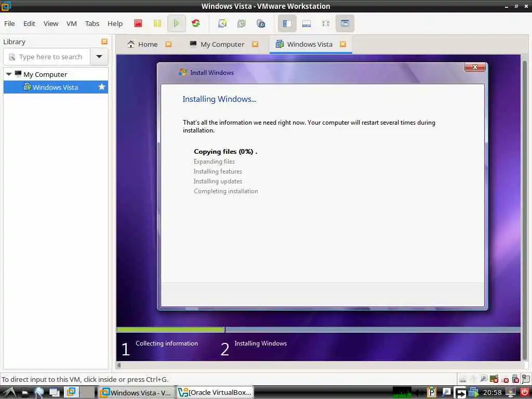Click the 20:58 taskbar clock
The height and width of the screenshot is (399, 532).
492,393
